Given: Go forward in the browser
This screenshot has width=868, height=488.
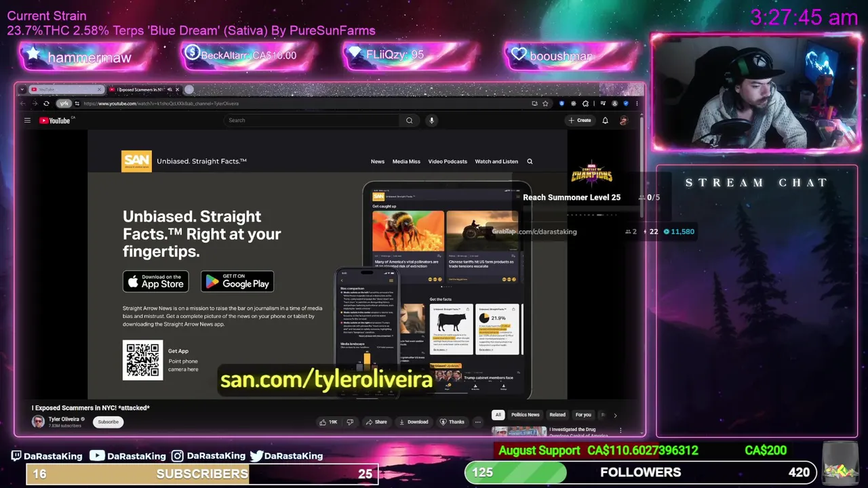Looking at the screenshot, I should point(34,104).
